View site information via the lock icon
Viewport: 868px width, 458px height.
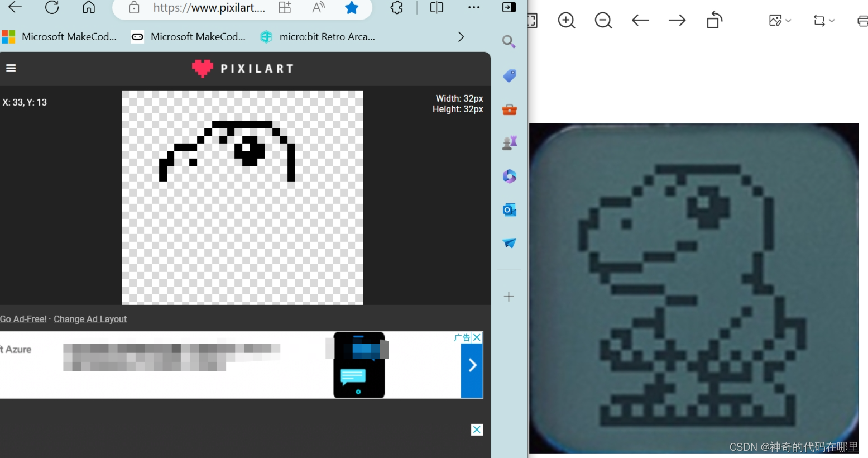click(134, 8)
